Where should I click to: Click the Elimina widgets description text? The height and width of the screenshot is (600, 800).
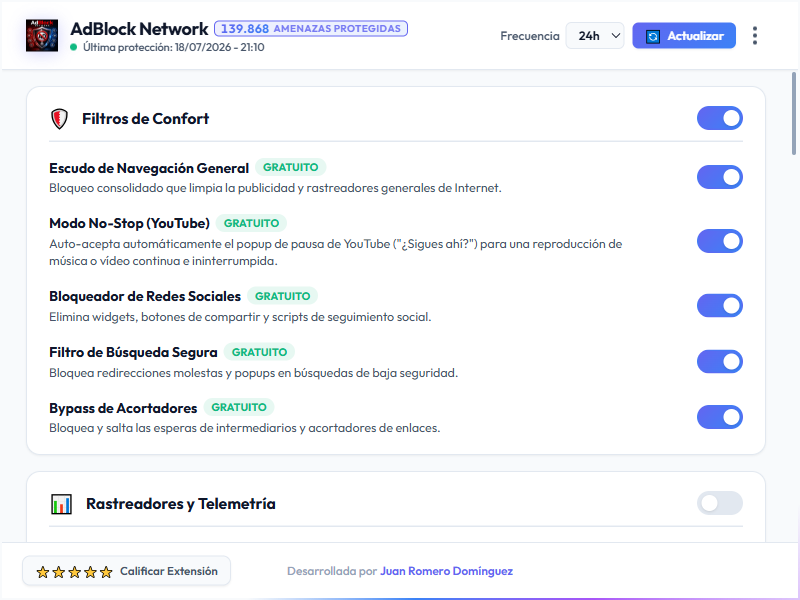point(240,317)
